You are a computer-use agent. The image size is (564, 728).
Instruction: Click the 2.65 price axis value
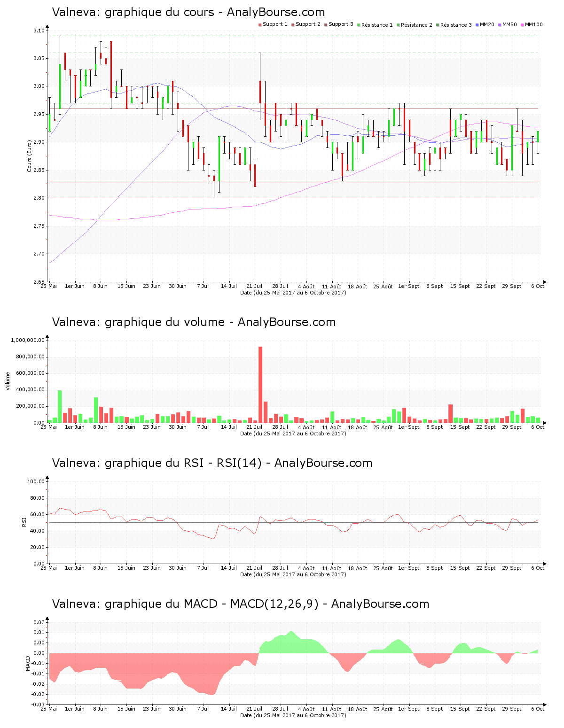39,282
